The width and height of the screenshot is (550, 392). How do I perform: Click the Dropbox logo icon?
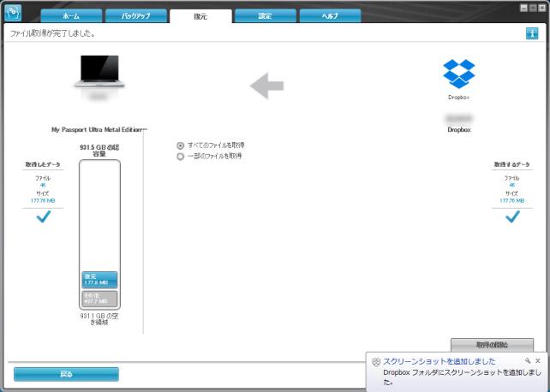point(458,74)
